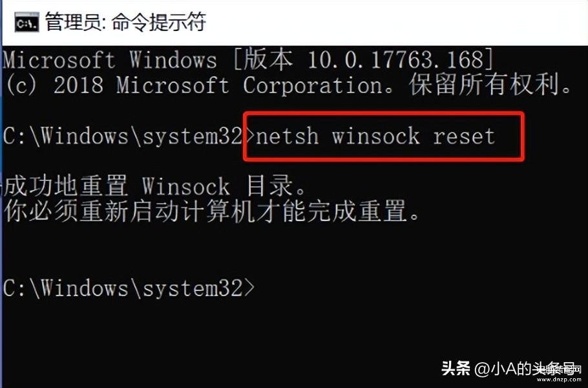The image size is (588, 388).
Task: Click the 2018 year in copyright line
Action: pos(78,85)
